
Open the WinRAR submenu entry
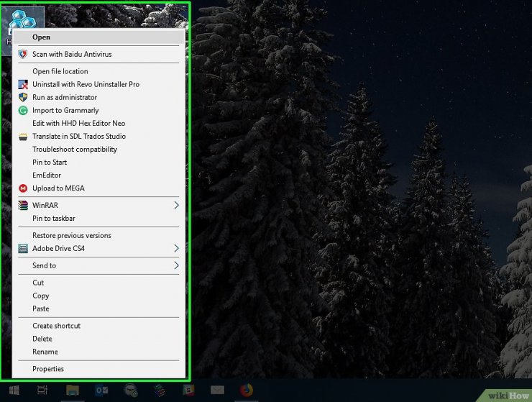(98, 205)
